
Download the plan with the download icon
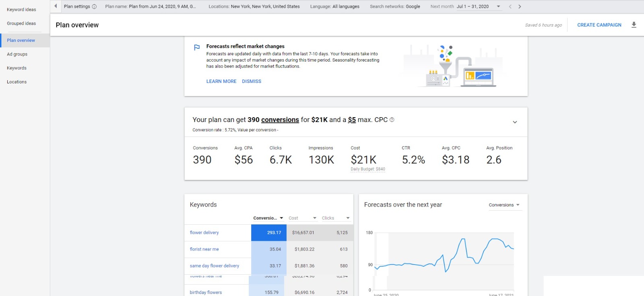[634, 25]
